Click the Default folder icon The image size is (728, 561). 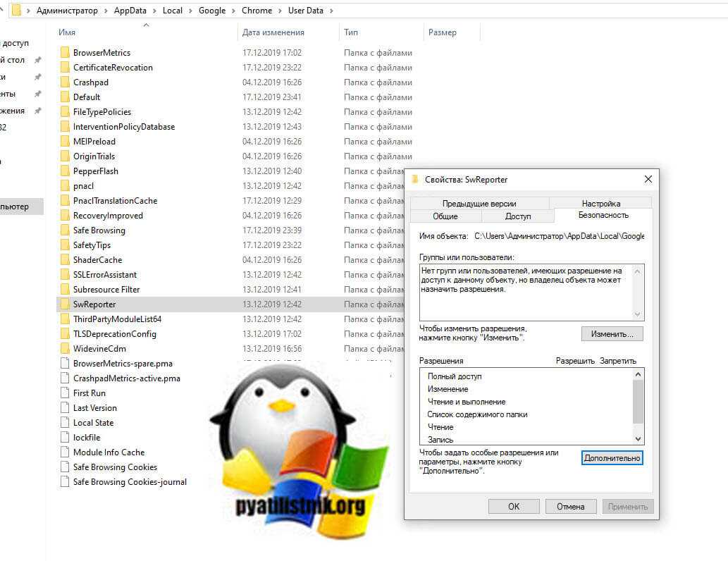pos(65,97)
